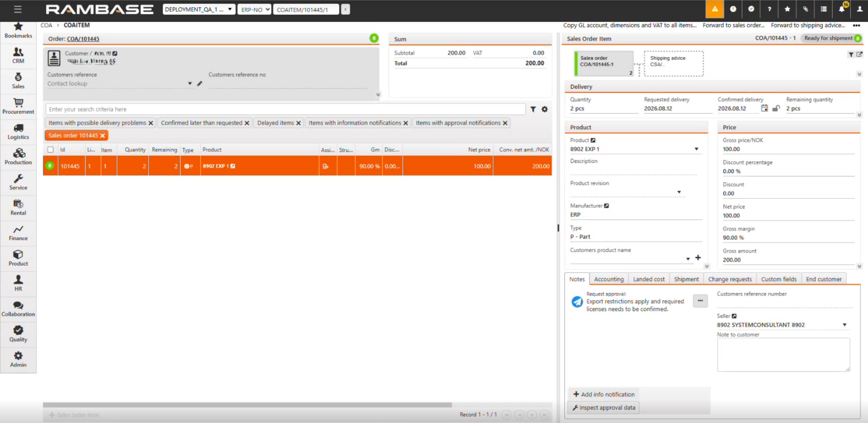Open the Sales module
This screenshot has height=423, width=868.
(x=18, y=81)
